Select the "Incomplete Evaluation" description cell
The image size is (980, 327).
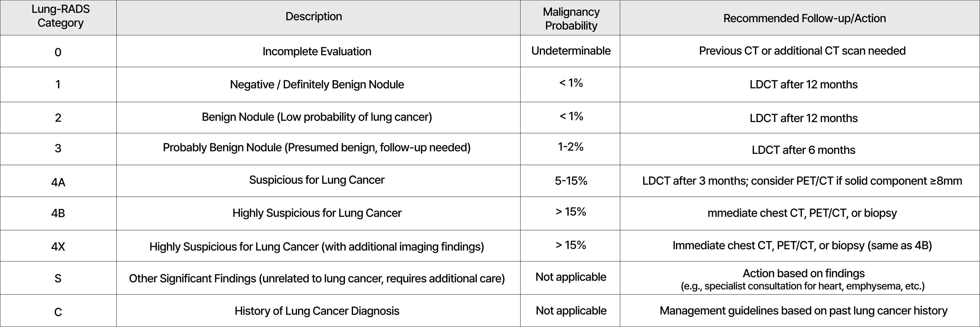(316, 51)
